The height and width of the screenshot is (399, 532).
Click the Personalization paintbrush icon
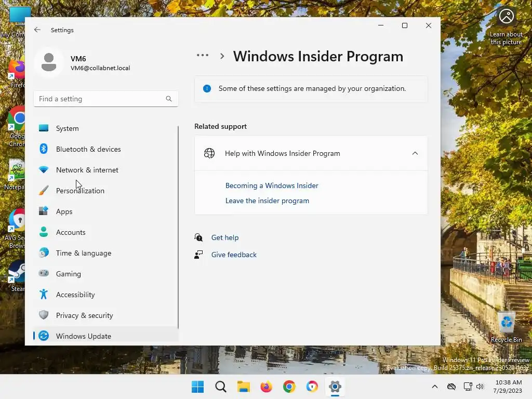(44, 190)
